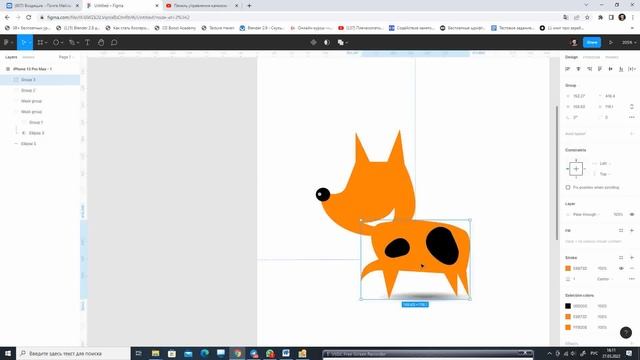Screen dimensions: 640x360
Task: Open advanced stroke options
Action: tap(632, 279)
